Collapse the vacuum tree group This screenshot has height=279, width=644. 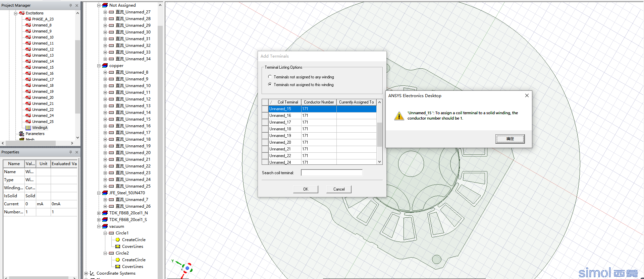(x=99, y=226)
